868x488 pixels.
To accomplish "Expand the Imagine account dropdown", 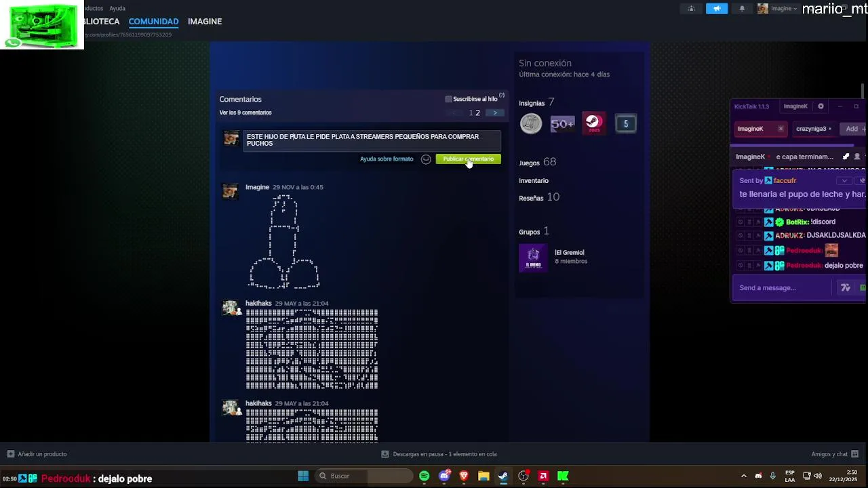I will [x=777, y=9].
